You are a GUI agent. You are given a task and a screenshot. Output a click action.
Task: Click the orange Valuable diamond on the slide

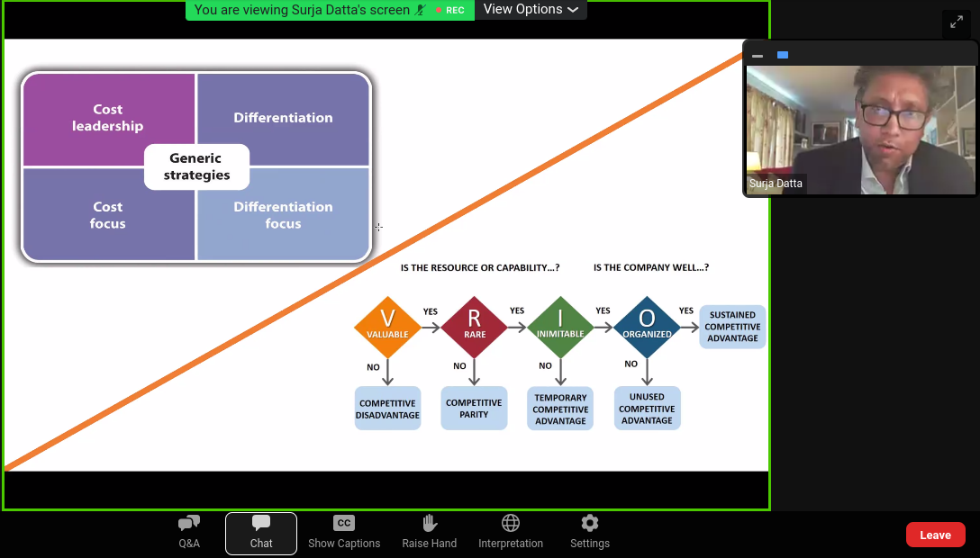pyautogui.click(x=387, y=328)
